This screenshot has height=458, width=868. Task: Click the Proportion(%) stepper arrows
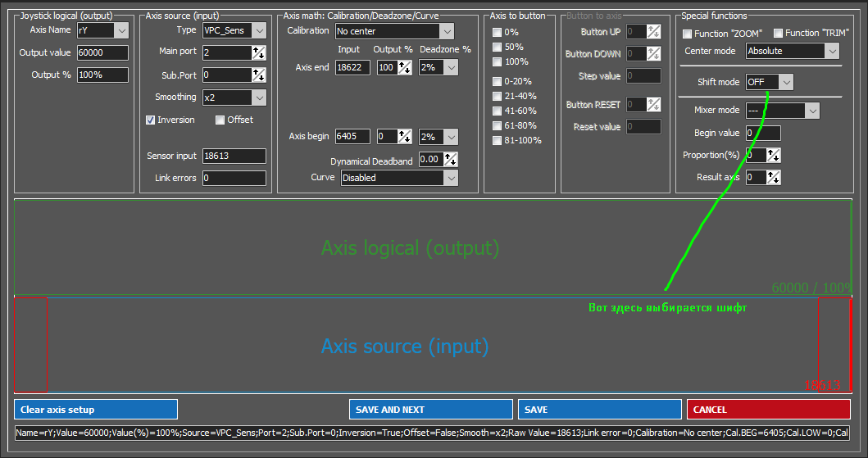click(x=774, y=156)
